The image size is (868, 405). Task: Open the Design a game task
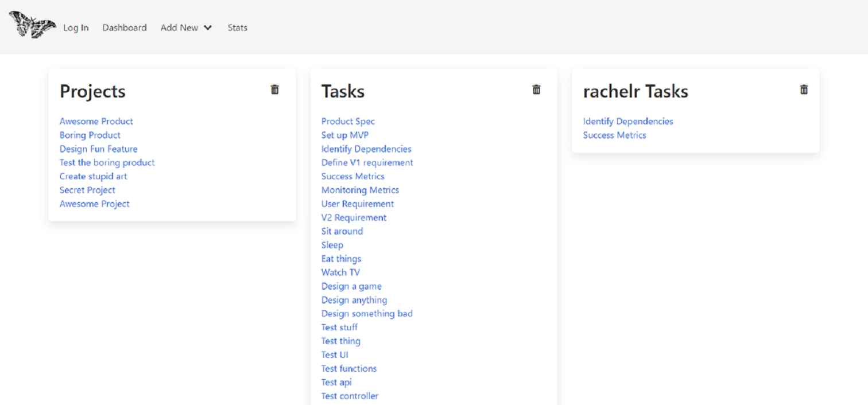click(x=351, y=286)
